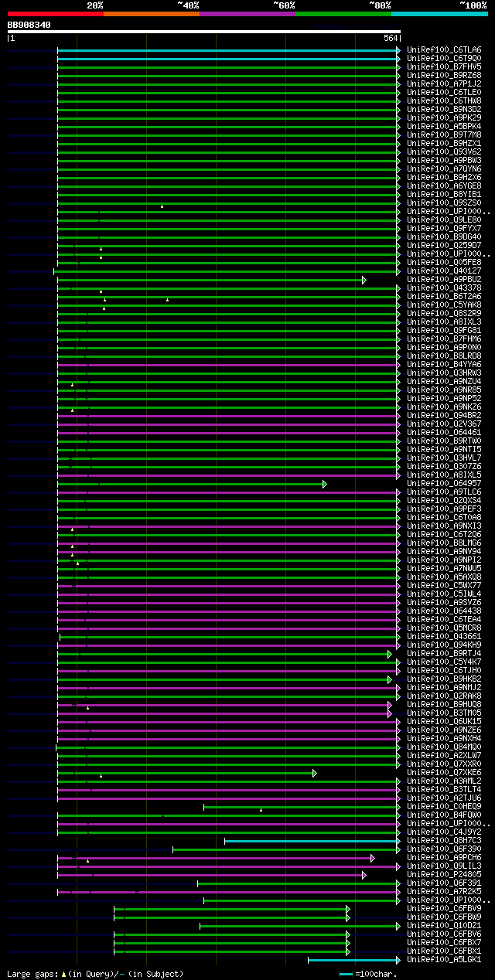Select the UniRef100_A7R2K5 label
This screenshot has width=495, height=980.
pyautogui.click(x=444, y=891)
